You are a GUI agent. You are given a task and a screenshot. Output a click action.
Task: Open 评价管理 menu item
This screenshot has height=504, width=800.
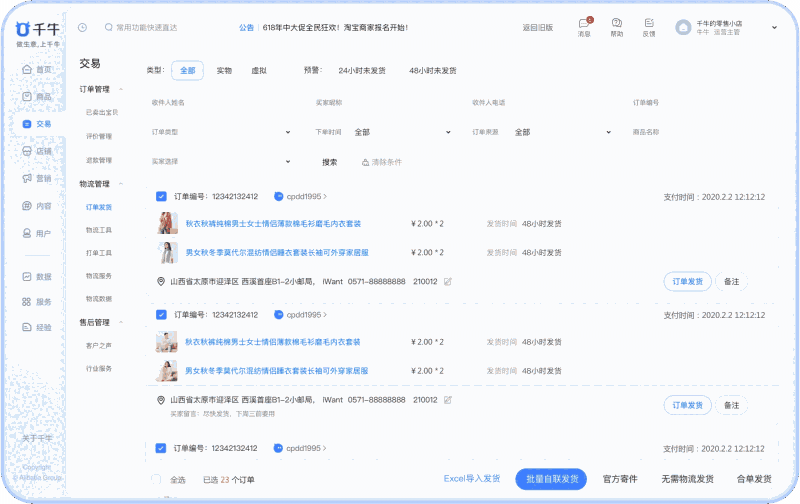(x=99, y=136)
